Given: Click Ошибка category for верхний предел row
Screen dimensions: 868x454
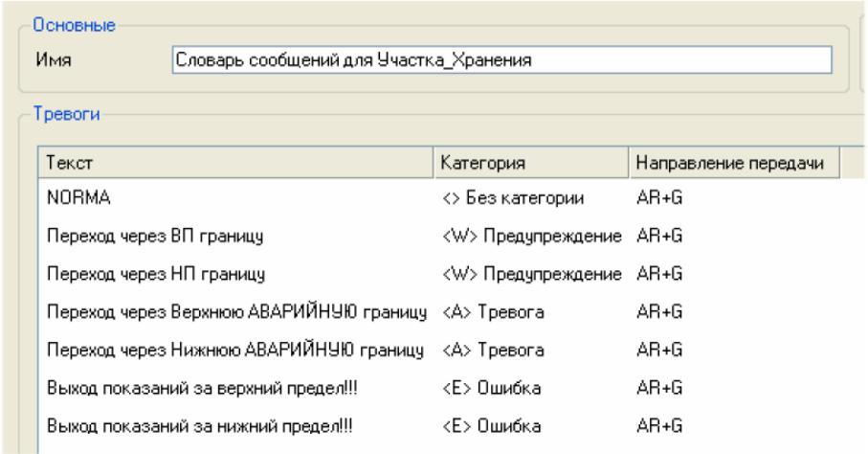Looking at the screenshot, I should coord(491,388).
